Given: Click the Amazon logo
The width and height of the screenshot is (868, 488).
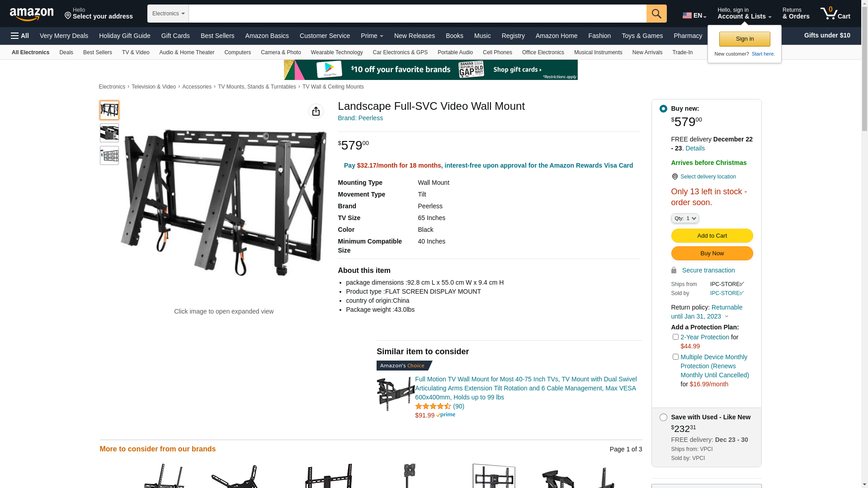Looking at the screenshot, I should pyautogui.click(x=32, y=14).
